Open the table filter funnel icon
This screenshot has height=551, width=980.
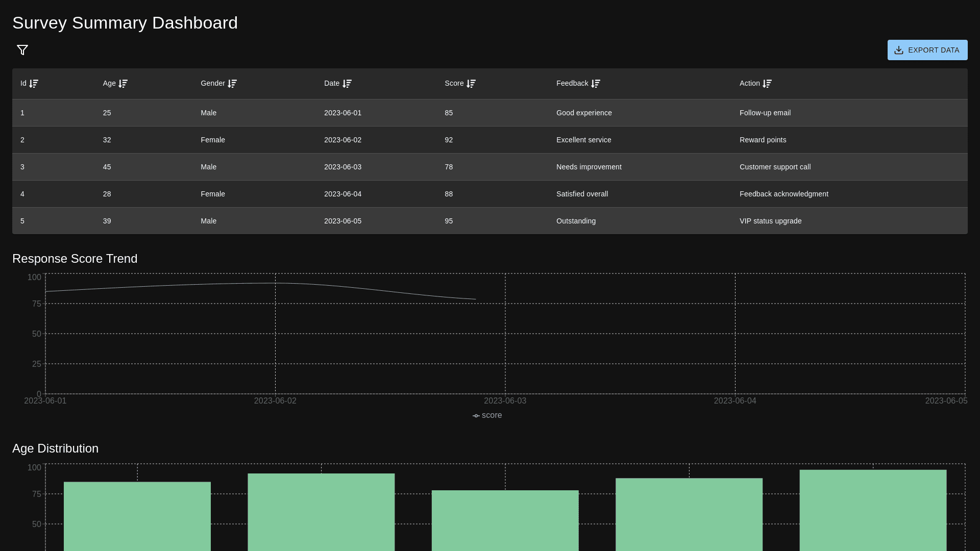(x=22, y=50)
